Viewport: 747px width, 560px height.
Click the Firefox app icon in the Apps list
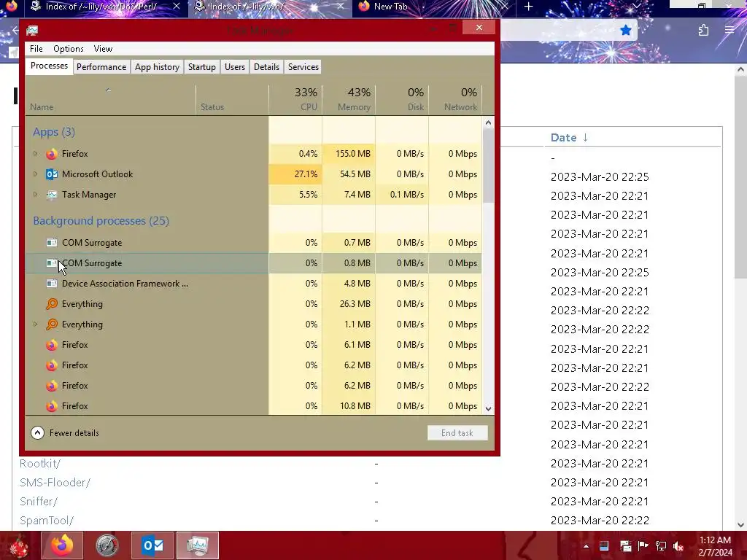coord(52,154)
